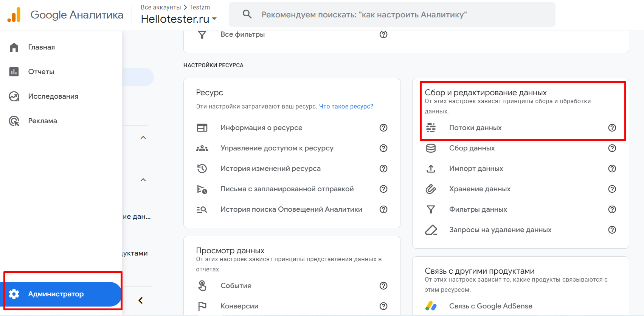The height and width of the screenshot is (316, 644).
Task: Open Связь с Google AdSense
Action: [491, 306]
